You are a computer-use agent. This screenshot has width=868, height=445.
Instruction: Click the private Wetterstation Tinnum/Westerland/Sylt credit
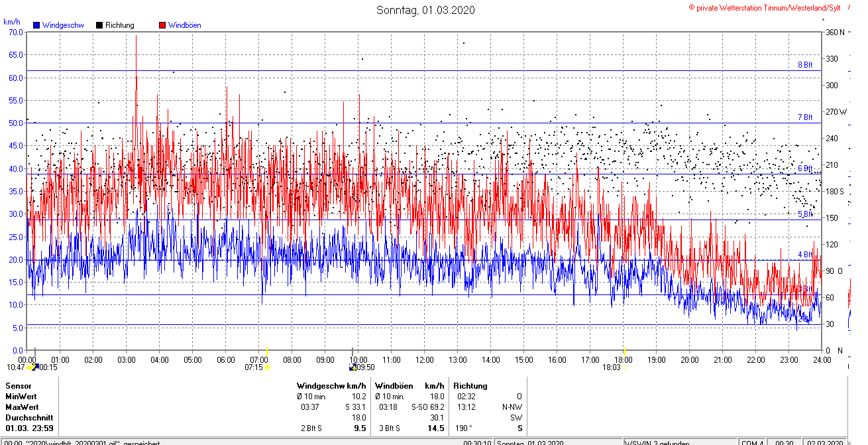pyautogui.click(x=765, y=7)
